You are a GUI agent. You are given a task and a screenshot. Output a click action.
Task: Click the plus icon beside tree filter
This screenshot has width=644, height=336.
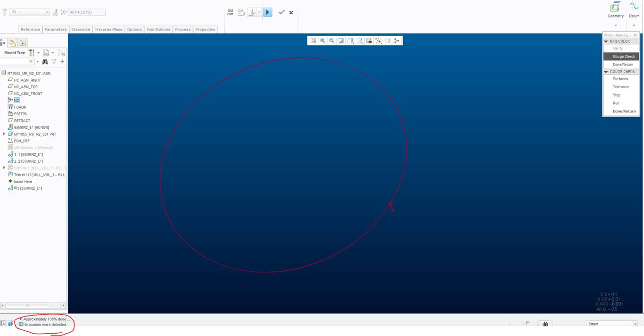tap(62, 61)
